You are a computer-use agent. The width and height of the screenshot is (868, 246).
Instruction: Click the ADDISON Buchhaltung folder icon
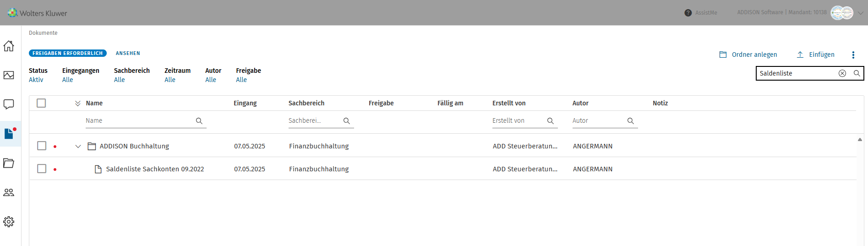(92, 146)
